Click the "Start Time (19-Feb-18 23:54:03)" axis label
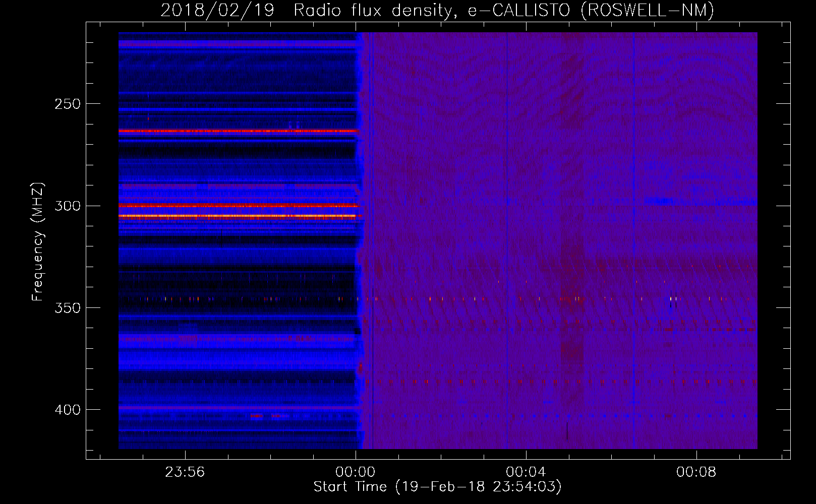The width and height of the screenshot is (816, 504). coord(437,487)
